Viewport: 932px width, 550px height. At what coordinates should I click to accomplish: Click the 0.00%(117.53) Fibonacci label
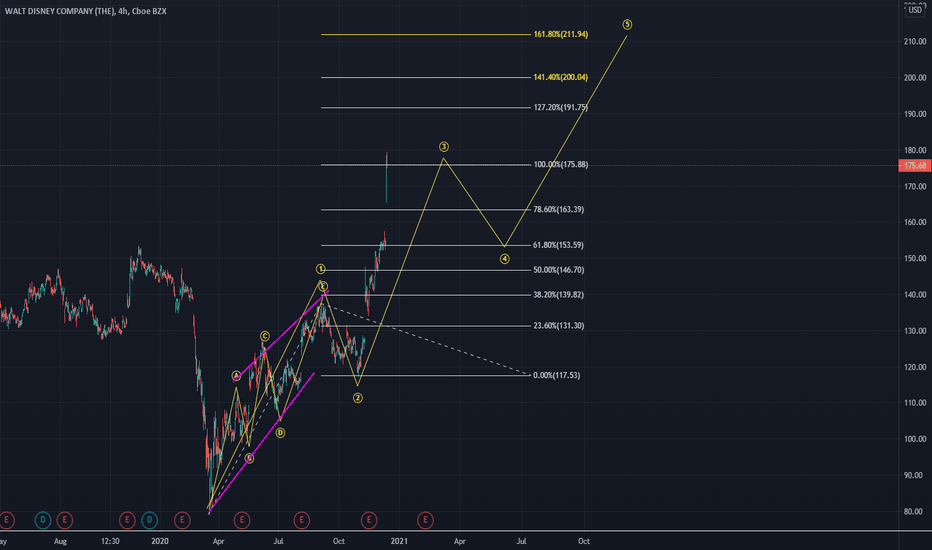[557, 376]
